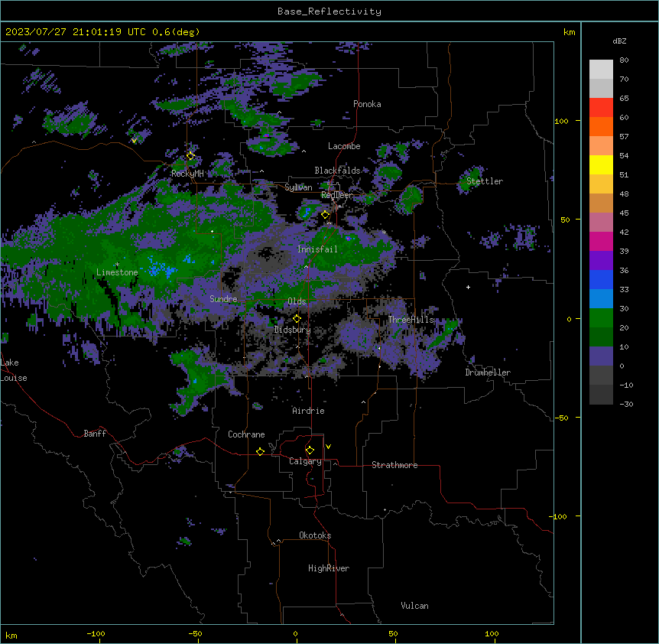Click the Stettler label
The image size is (659, 644).
click(x=485, y=181)
